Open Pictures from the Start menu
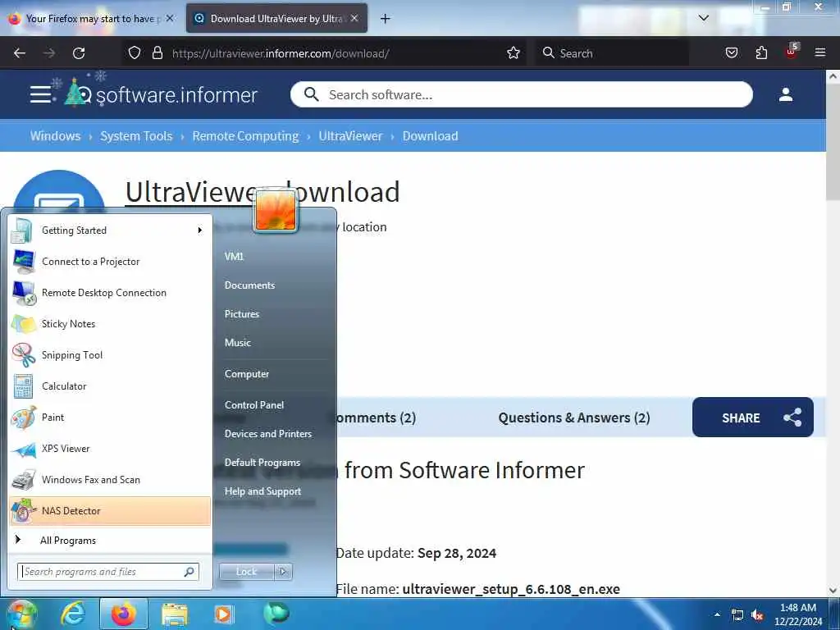840x630 pixels. [x=242, y=314]
